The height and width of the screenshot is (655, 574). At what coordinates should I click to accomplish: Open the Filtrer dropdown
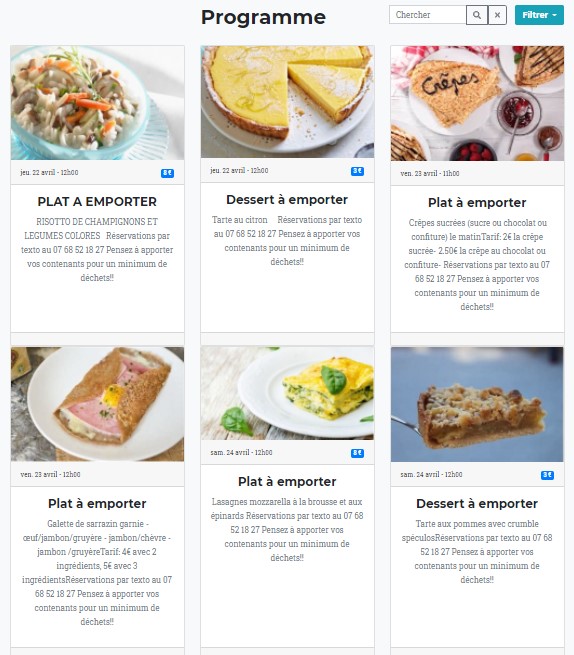point(539,15)
